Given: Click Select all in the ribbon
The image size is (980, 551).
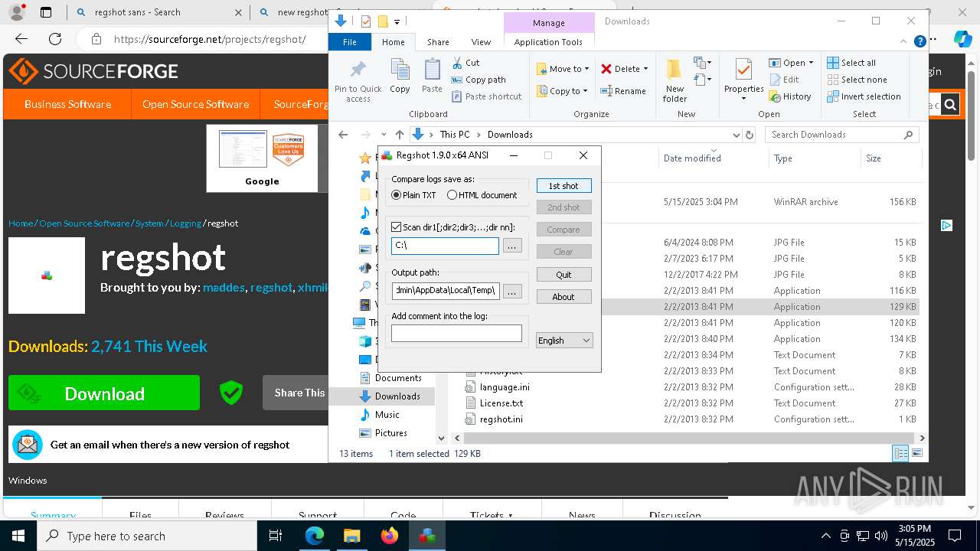Looking at the screenshot, I should [851, 63].
